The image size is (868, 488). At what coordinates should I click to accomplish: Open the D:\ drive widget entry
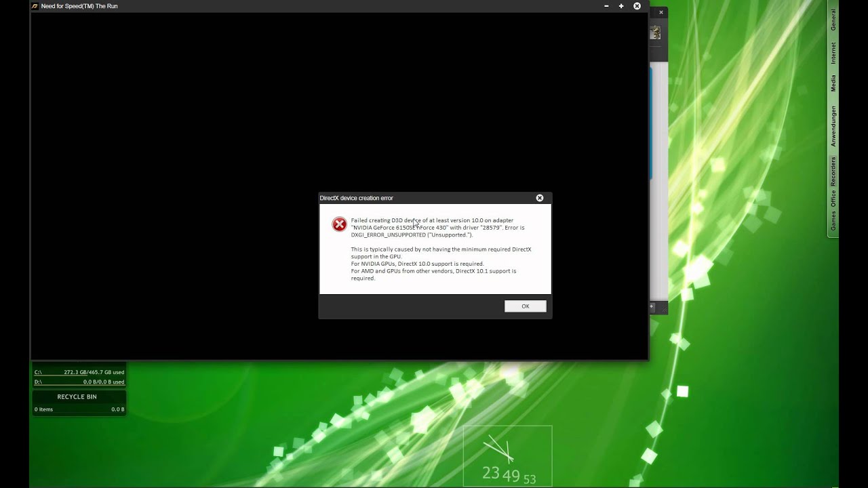[79, 382]
